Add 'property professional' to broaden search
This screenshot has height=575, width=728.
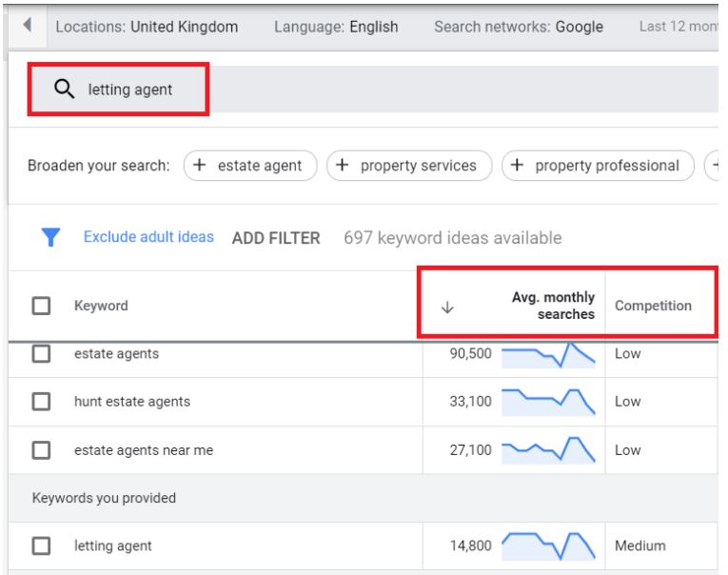click(x=598, y=166)
